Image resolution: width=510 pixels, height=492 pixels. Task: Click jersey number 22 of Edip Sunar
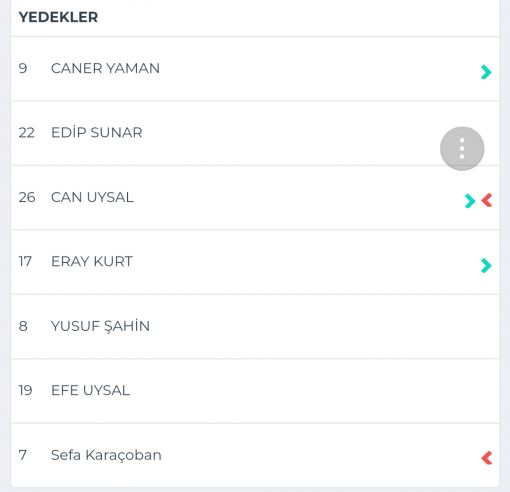click(27, 133)
